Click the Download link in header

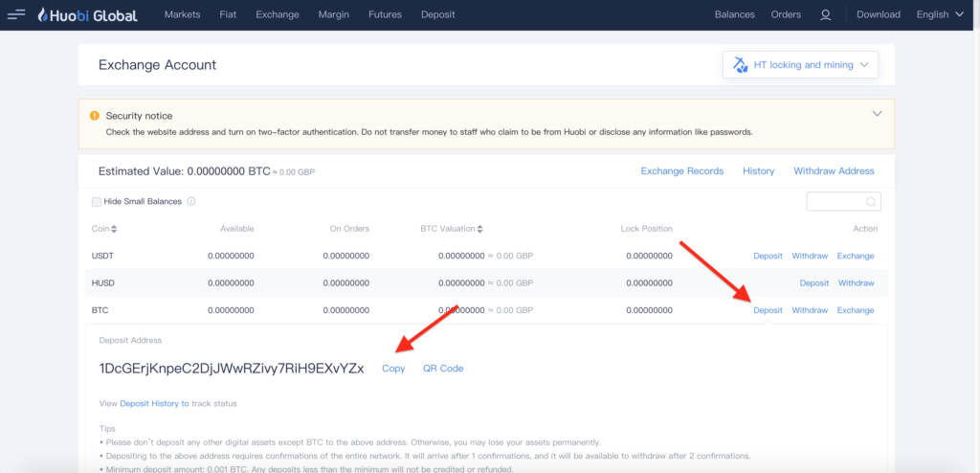tap(879, 14)
